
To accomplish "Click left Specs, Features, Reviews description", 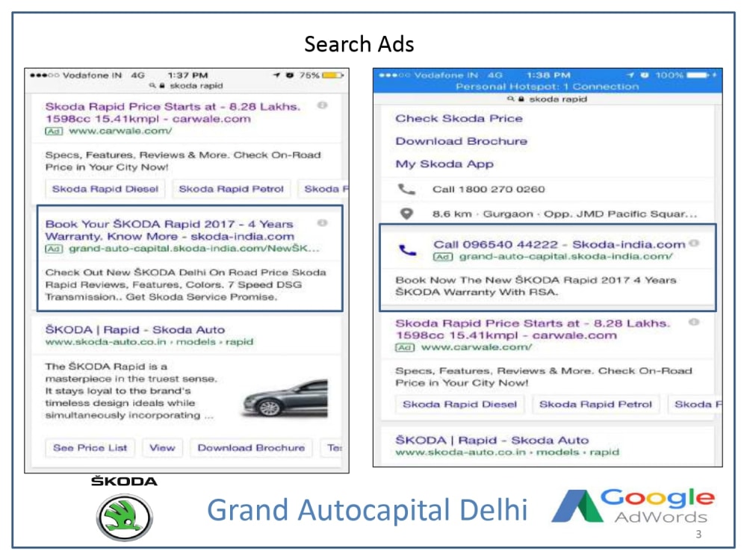I will coord(183,161).
